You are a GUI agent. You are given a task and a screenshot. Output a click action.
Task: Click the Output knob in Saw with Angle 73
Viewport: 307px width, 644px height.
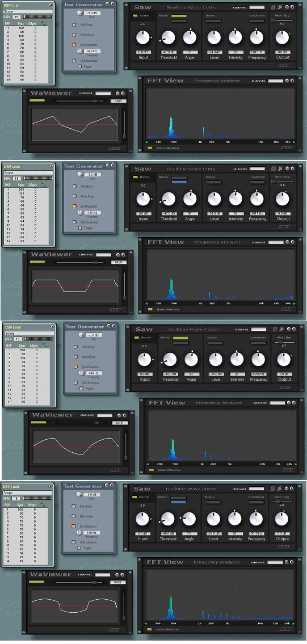pos(281,519)
